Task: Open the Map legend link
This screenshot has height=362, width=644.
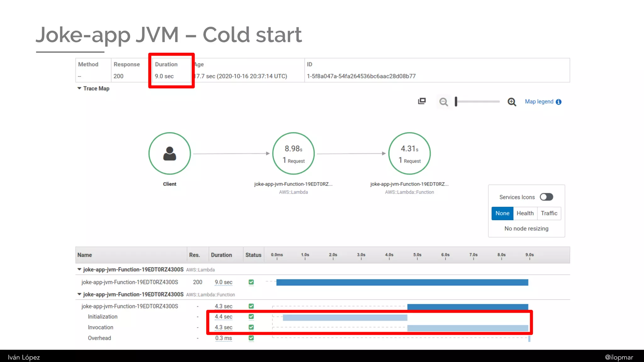Action: pos(539,101)
